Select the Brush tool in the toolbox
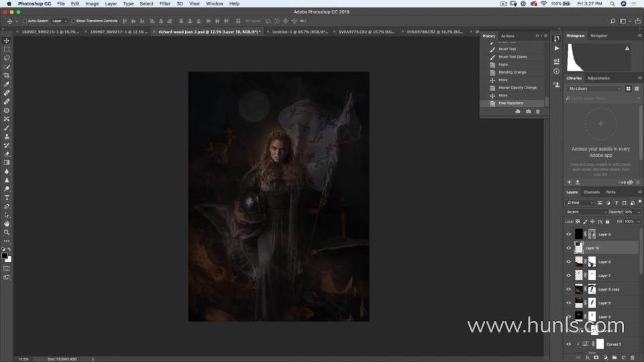Image resolution: width=644 pixels, height=362 pixels. tap(7, 127)
